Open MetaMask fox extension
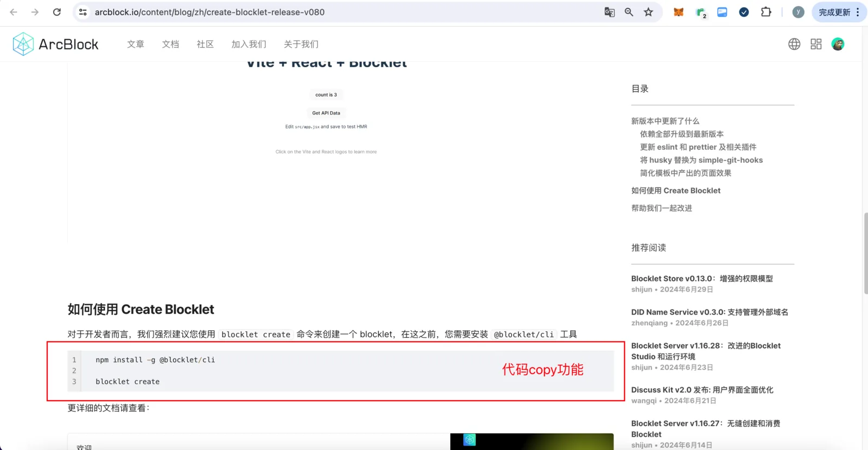The width and height of the screenshot is (868, 450). coord(679,12)
